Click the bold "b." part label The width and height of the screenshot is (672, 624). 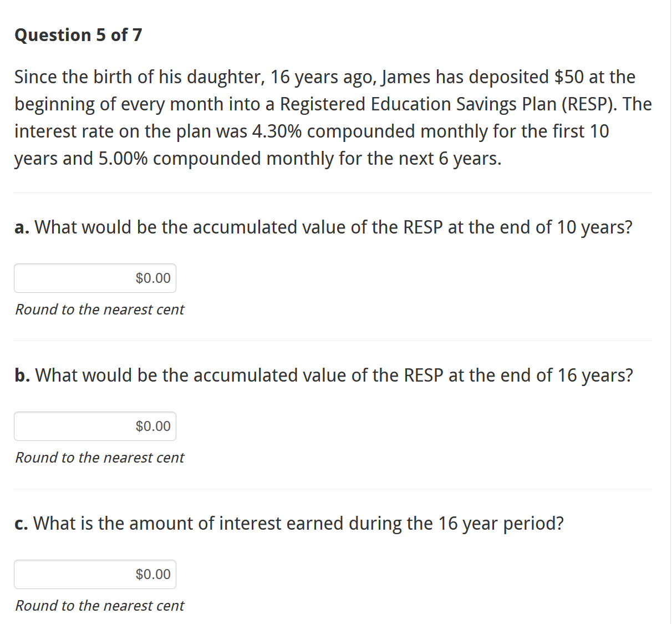point(22,376)
